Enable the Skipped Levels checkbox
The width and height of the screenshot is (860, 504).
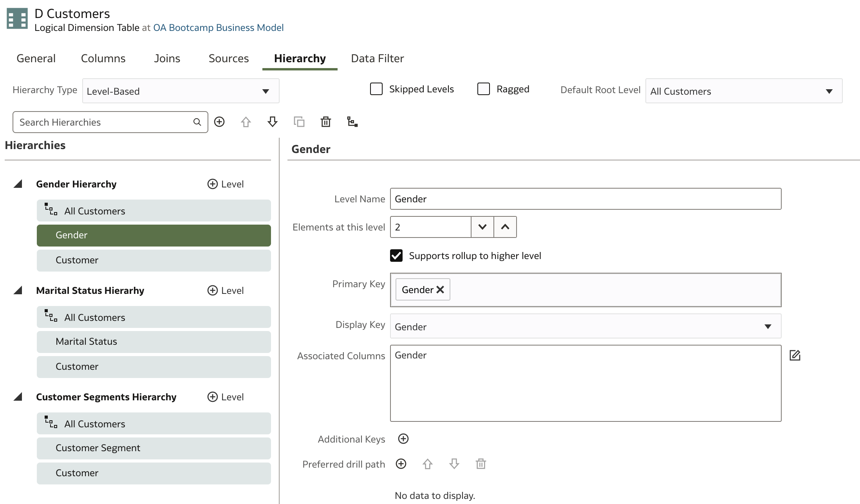pos(376,89)
